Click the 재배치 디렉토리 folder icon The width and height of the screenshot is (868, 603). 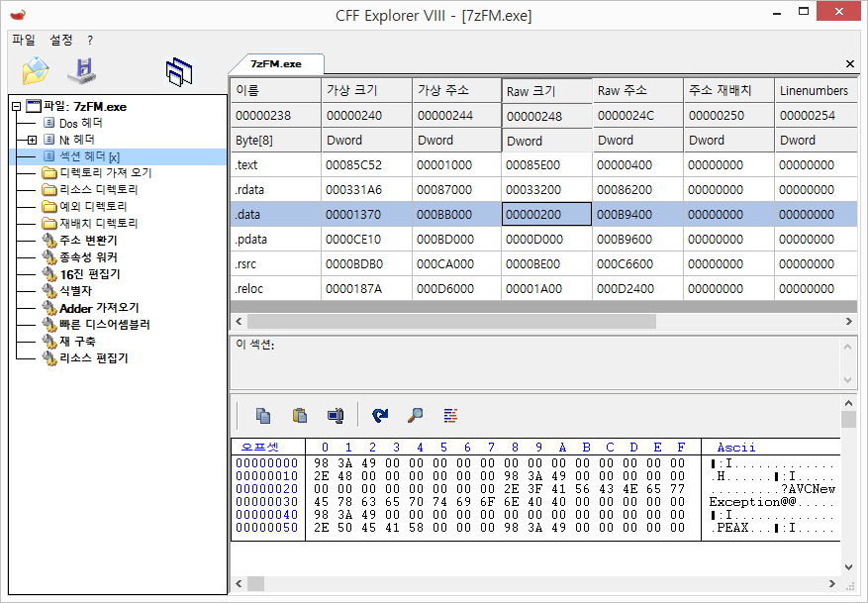click(49, 224)
